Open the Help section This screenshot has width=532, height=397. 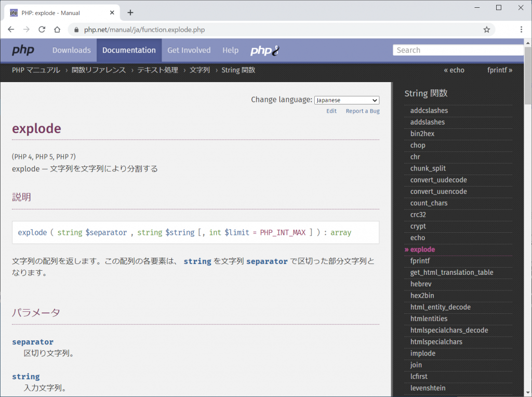(x=230, y=50)
